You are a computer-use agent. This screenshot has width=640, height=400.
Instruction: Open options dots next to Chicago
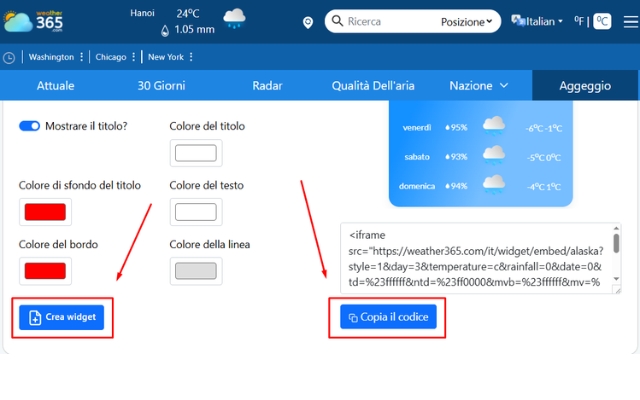[133, 57]
